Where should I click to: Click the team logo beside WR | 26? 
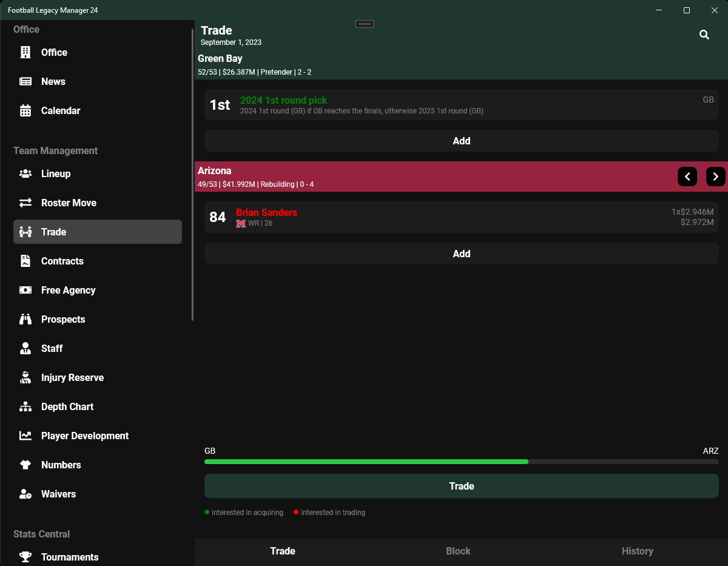coord(241,223)
